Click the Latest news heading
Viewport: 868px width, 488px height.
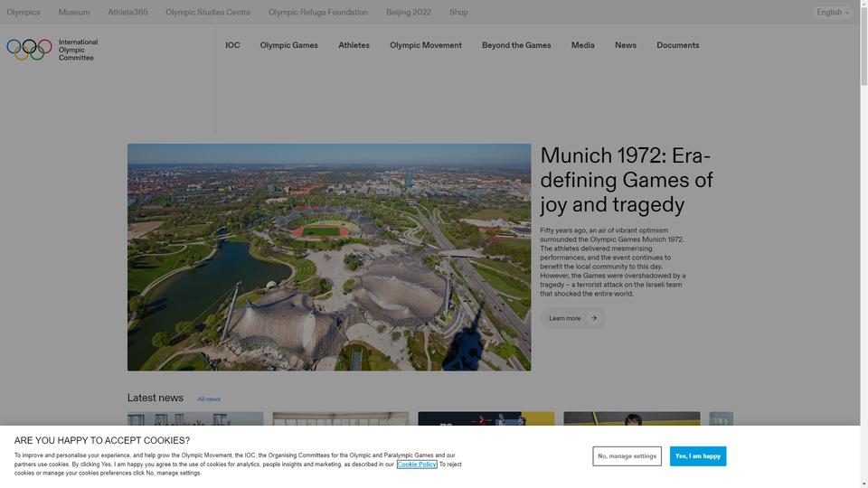[x=155, y=398]
